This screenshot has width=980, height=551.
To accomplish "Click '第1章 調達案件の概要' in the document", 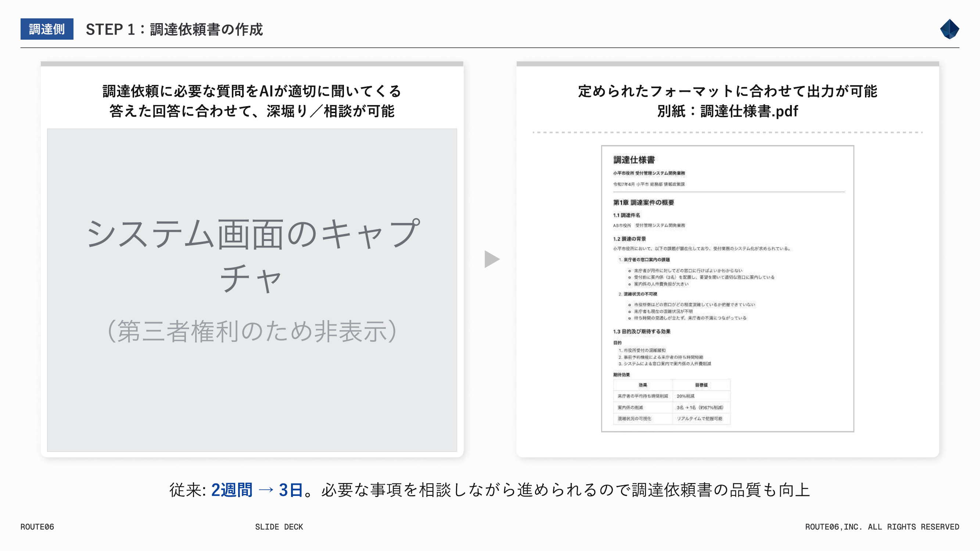I will [643, 202].
